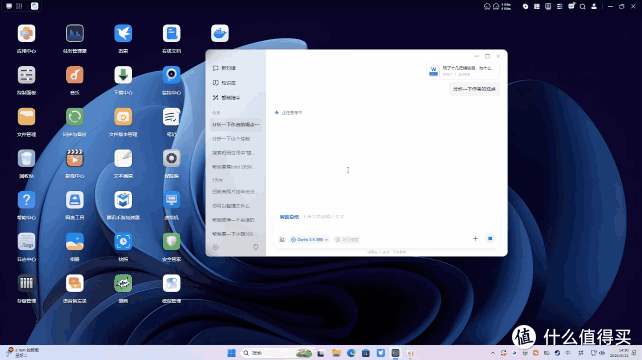This screenshot has height=360, width=642.
Task: Open the chat history entry mentioning Intel 265K
Action: tap(235, 167)
